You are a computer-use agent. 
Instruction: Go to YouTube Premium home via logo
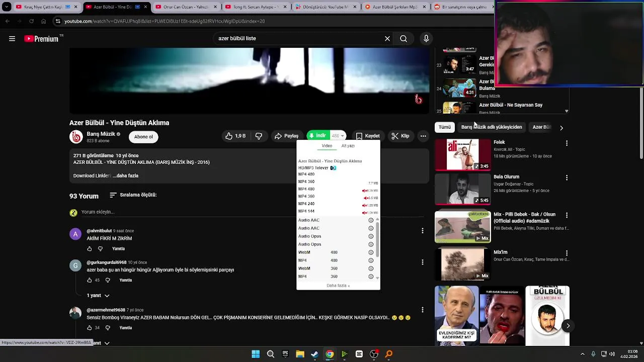click(41, 39)
